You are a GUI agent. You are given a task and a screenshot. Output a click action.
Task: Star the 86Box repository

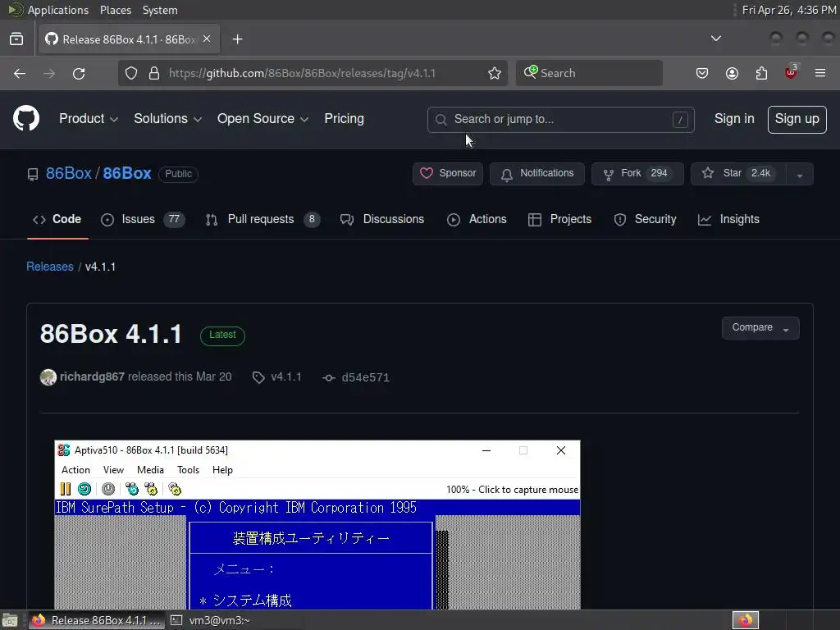pyautogui.click(x=739, y=174)
